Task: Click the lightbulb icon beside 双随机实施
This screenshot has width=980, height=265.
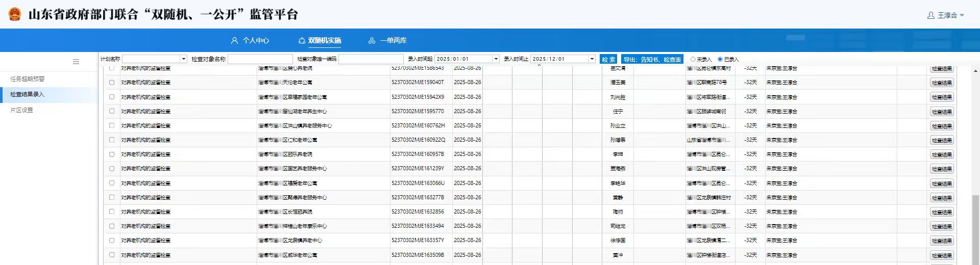Action: pos(302,40)
